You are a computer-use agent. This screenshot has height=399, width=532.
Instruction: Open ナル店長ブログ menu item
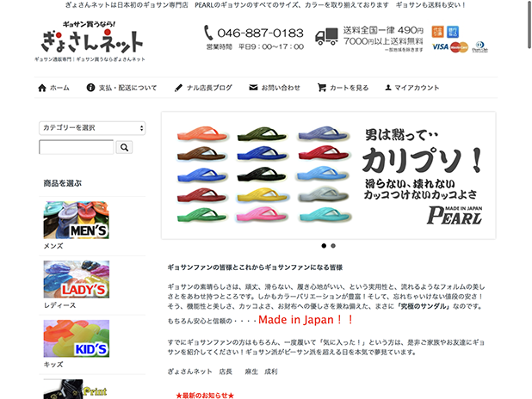[x=209, y=88]
